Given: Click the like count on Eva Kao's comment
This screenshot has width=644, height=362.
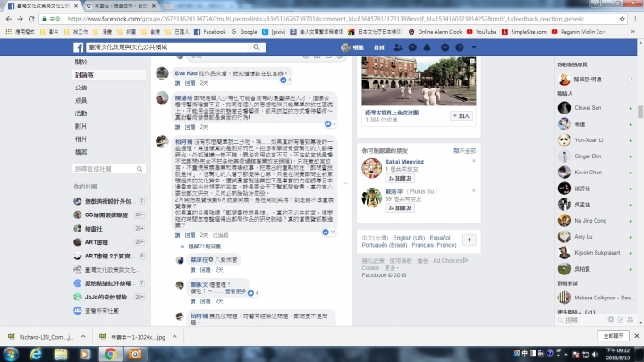Looking at the screenshot, I should pos(285,80).
